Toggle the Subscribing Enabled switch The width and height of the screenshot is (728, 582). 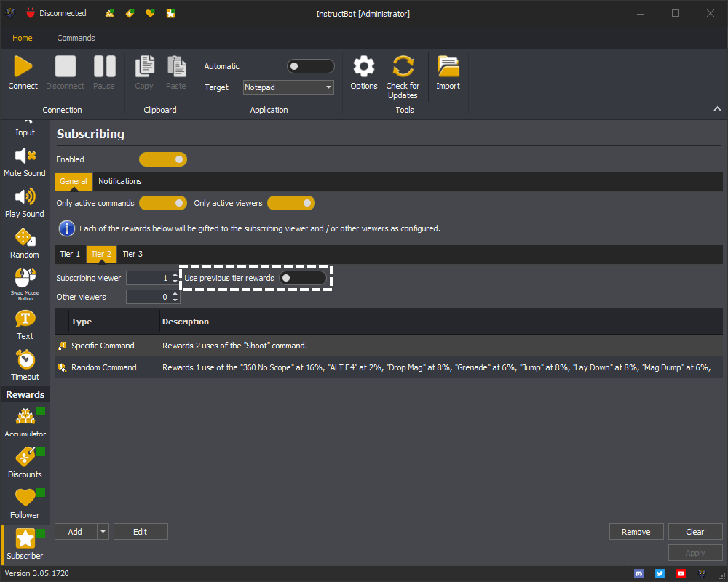[163, 159]
